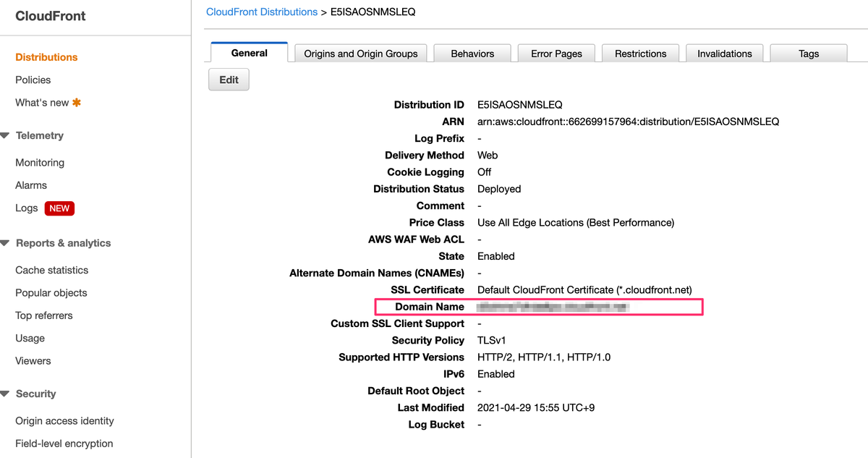Click the Edit button
868x458 pixels.
tap(229, 80)
